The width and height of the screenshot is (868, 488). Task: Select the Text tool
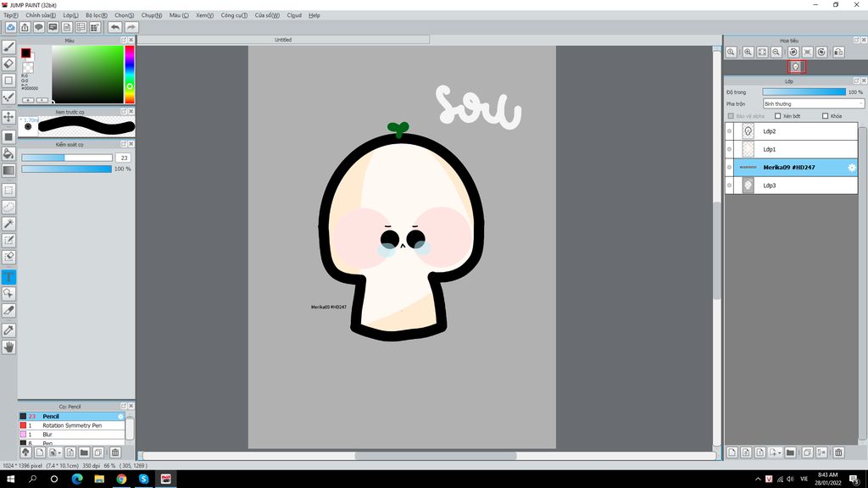click(x=8, y=277)
